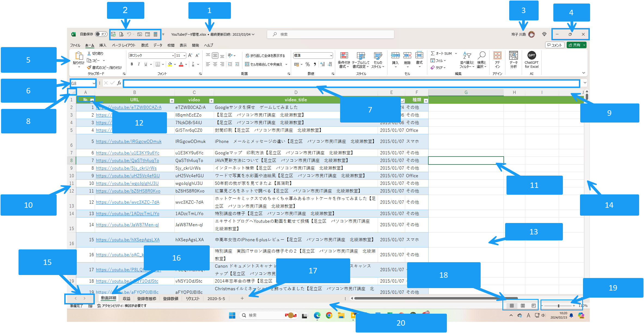The image size is (644, 333).
Task: Toggle Bold formatting
Action: 132,64
